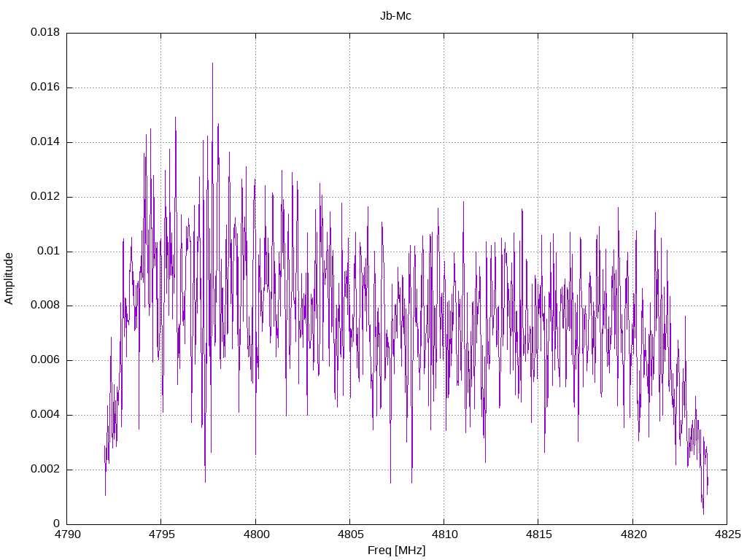Click y-axis tick label 0.01
Screen dimensions: 747x560
49,251
